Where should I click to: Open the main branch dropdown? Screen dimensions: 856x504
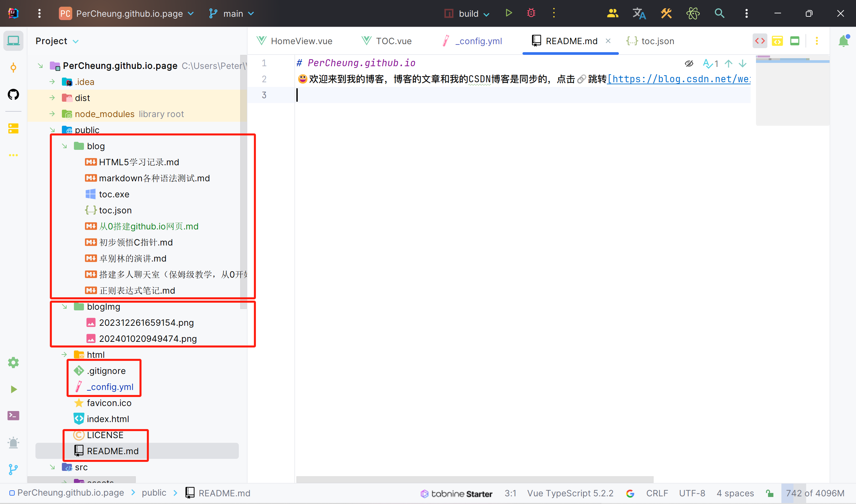232,14
